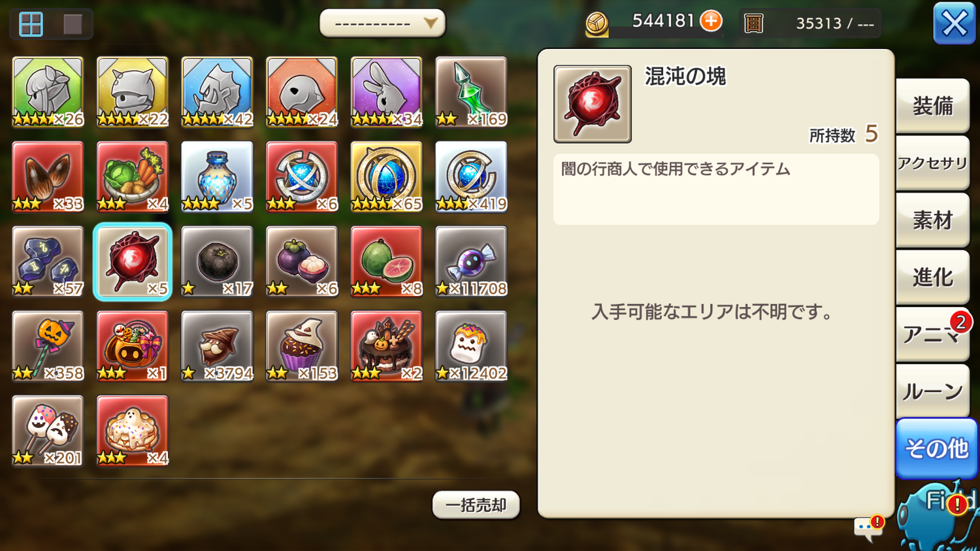Image resolution: width=980 pixels, height=551 pixels.
Task: Switch to grid view layout
Action: (31, 24)
